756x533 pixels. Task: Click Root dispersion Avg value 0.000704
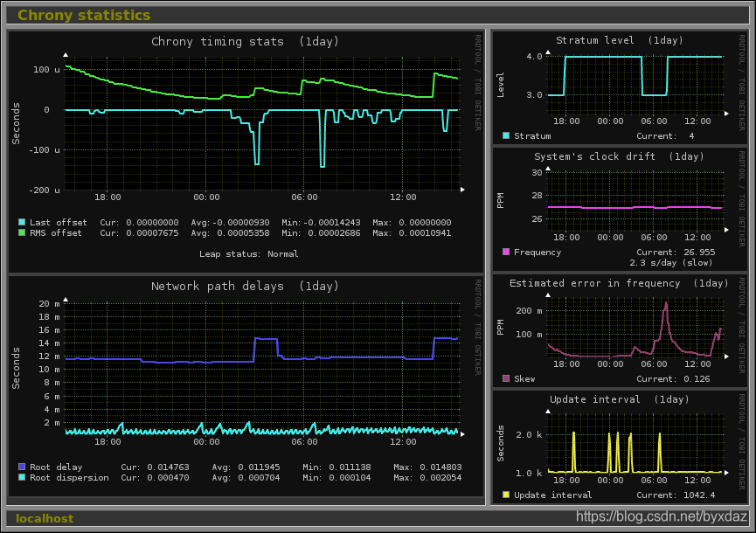[259, 478]
